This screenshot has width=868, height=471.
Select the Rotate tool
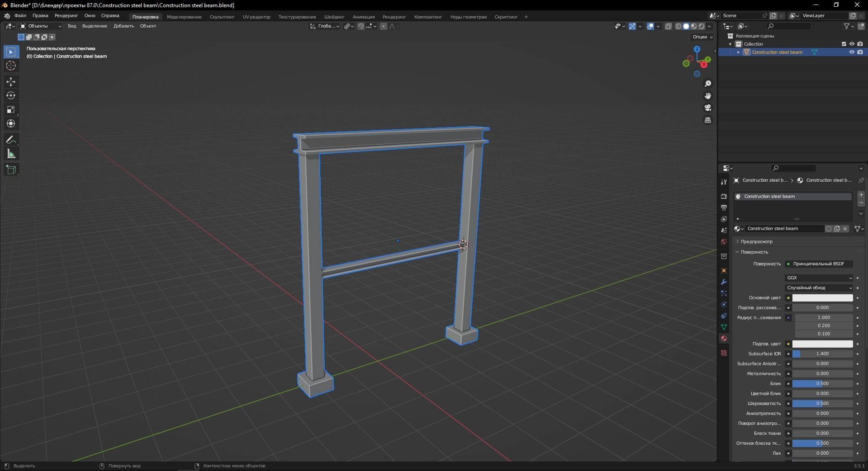tap(11, 95)
